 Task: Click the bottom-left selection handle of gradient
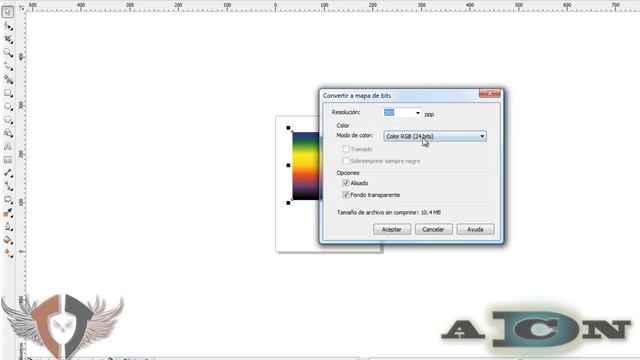point(289,202)
